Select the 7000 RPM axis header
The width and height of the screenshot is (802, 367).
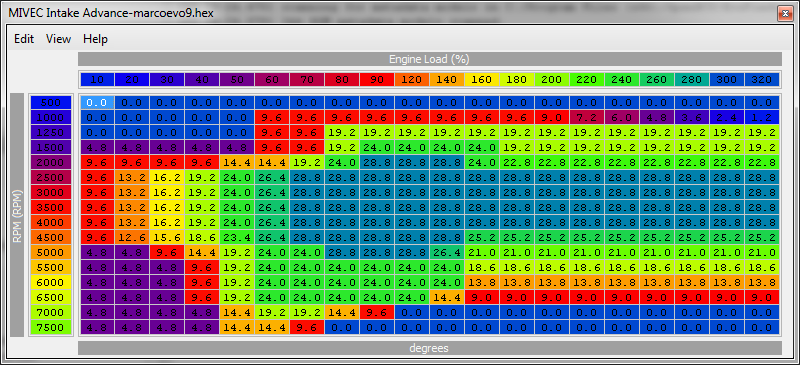pos(50,313)
